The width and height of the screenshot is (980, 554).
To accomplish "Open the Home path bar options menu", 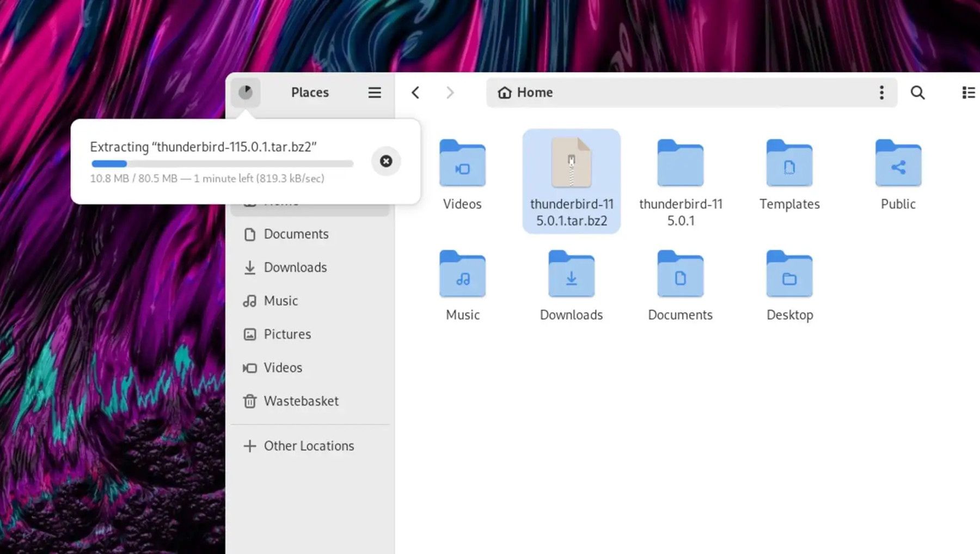I will (x=881, y=93).
